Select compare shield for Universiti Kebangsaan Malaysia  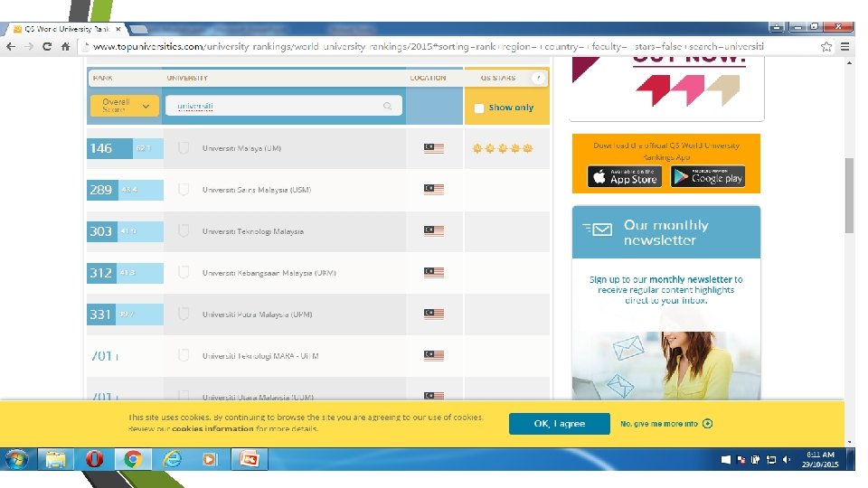184,272
